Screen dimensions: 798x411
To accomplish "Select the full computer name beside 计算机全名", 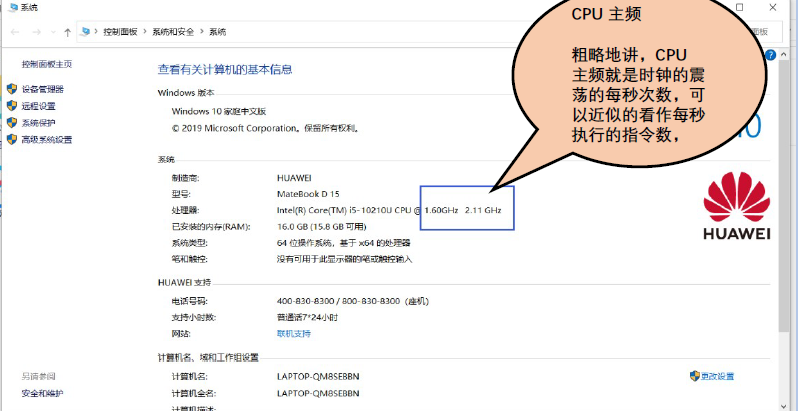I will point(318,393).
